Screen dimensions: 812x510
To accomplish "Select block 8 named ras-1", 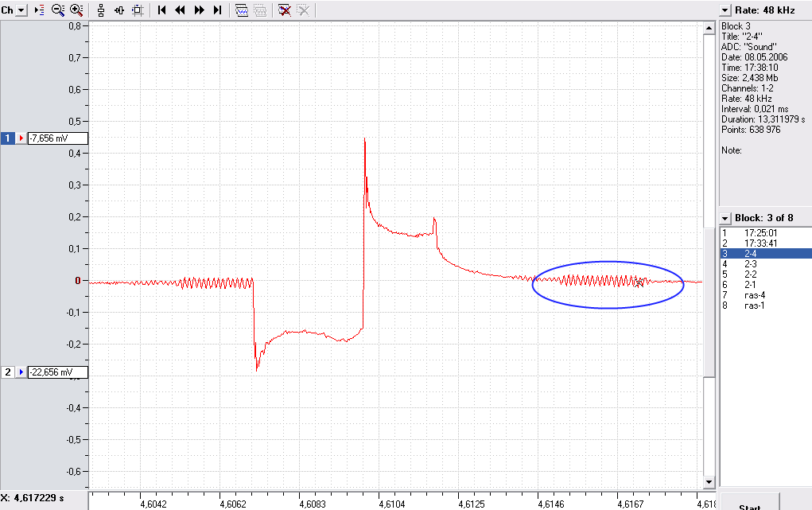I will 765,306.
